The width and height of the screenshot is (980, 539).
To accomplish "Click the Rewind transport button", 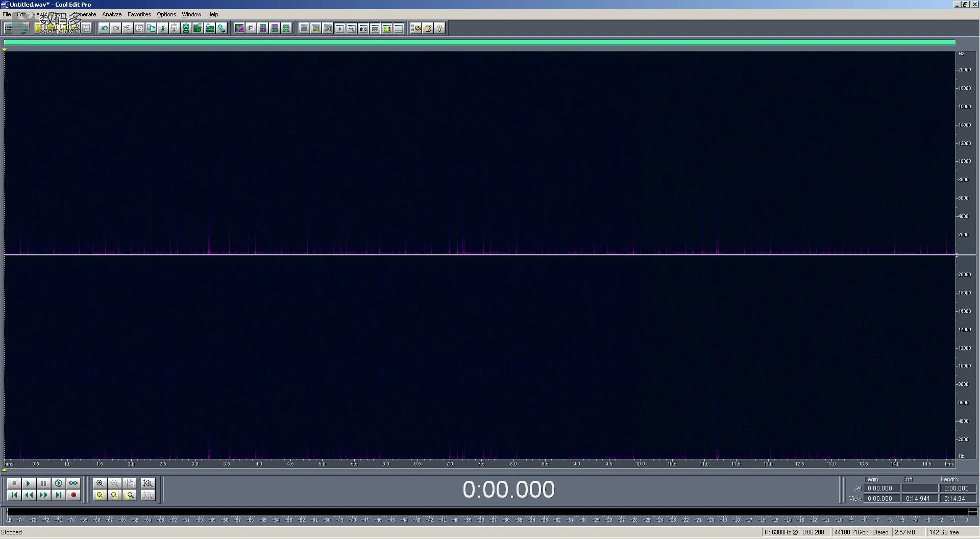I will point(29,495).
